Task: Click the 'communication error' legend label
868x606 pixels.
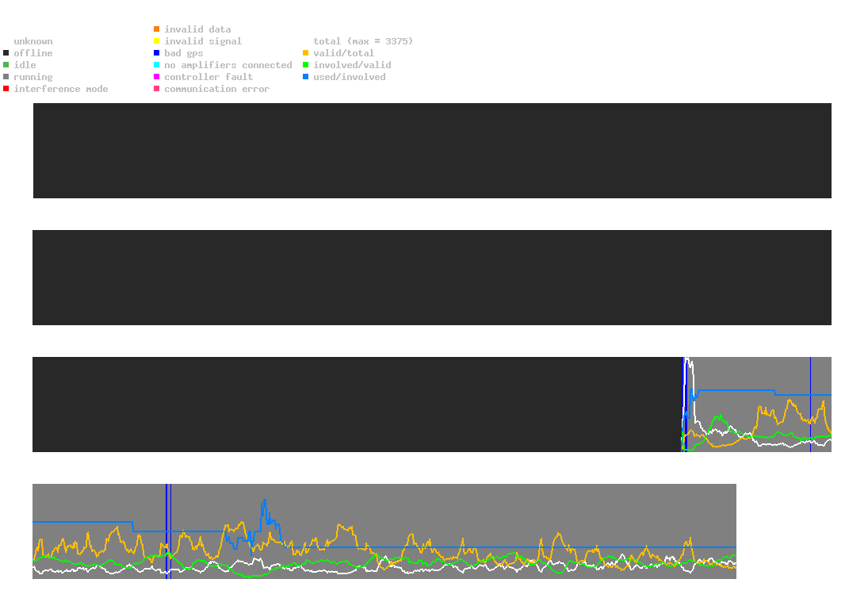Action: (217, 89)
